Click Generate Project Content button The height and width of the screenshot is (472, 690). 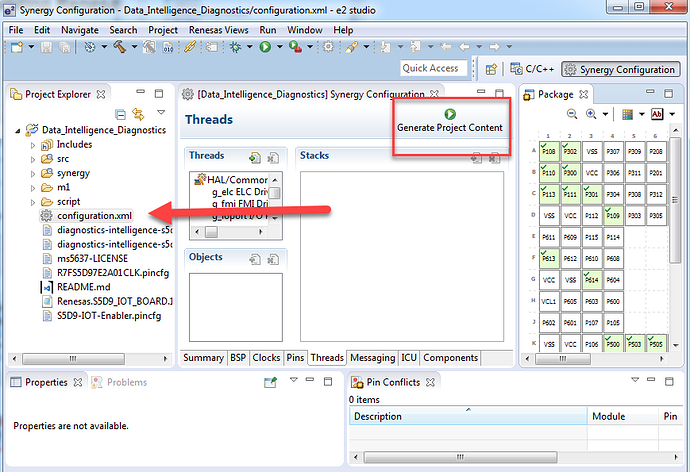(x=450, y=121)
